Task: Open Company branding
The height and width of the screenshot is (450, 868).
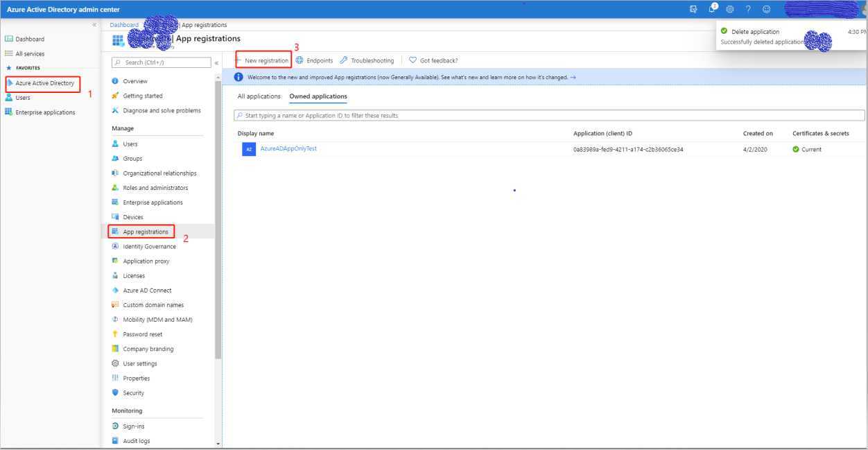Action: tap(148, 349)
